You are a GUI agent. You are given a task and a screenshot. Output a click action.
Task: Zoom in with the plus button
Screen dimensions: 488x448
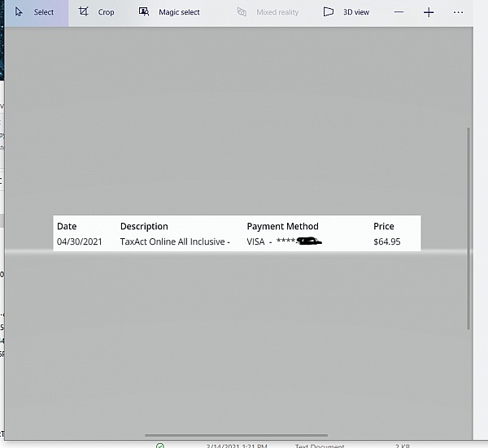[x=429, y=12]
